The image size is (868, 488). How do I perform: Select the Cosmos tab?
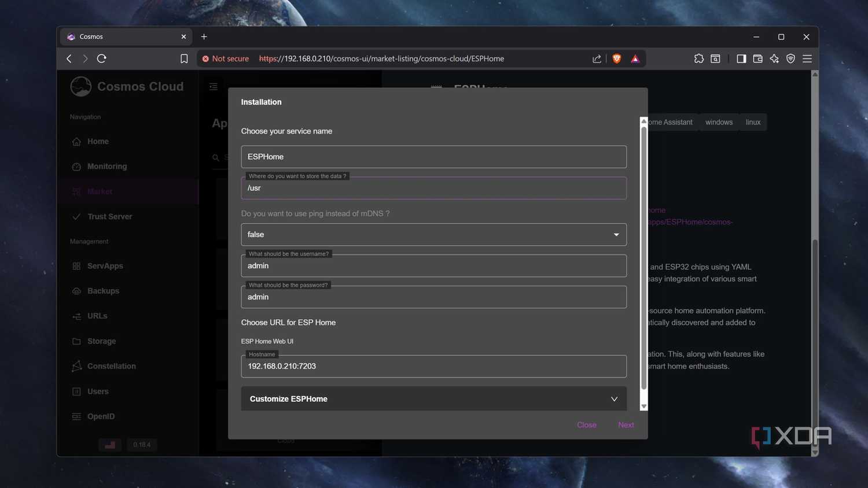[127, 36]
